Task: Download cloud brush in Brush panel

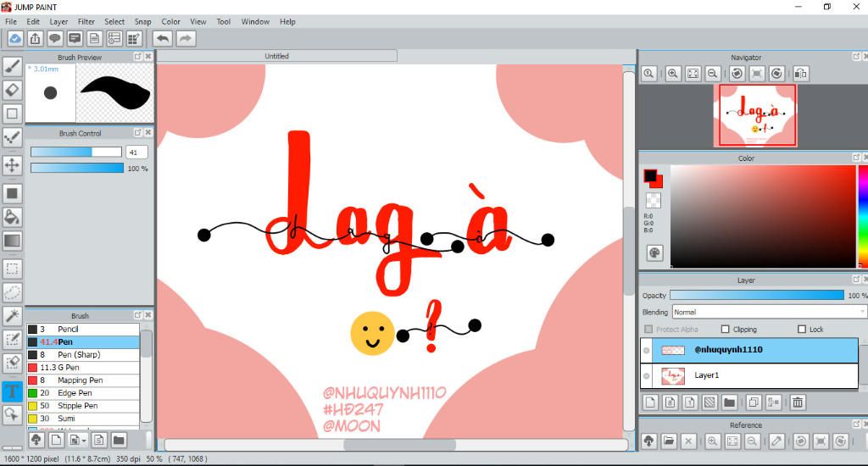Action: pyautogui.click(x=36, y=440)
